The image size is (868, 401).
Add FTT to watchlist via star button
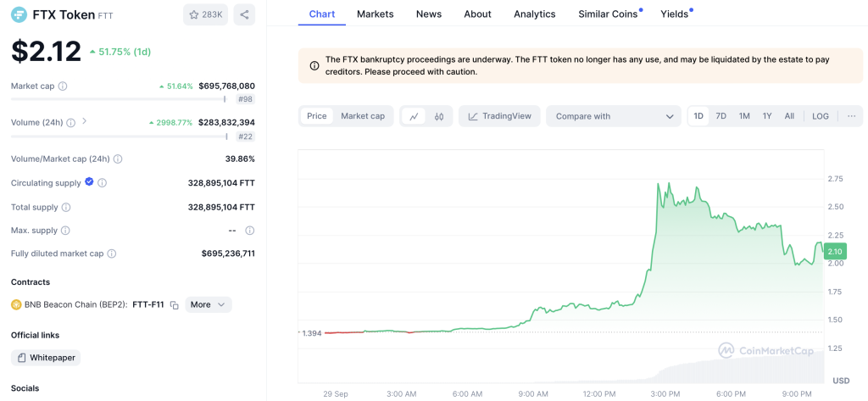205,15
